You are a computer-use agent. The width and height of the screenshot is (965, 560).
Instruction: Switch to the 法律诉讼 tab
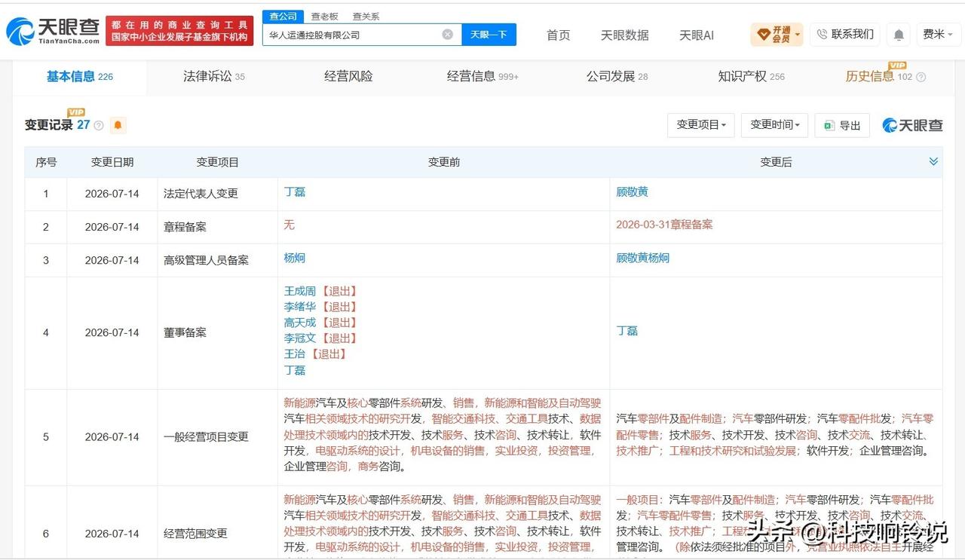[x=214, y=76]
